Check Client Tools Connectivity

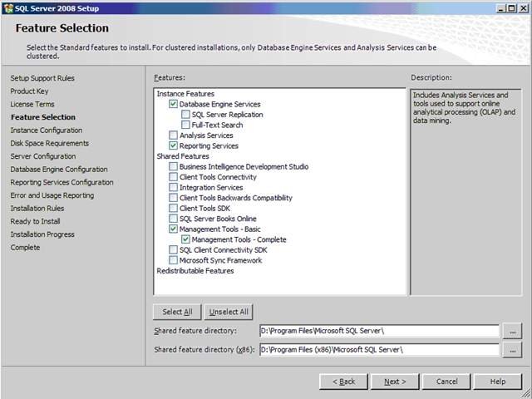173,177
